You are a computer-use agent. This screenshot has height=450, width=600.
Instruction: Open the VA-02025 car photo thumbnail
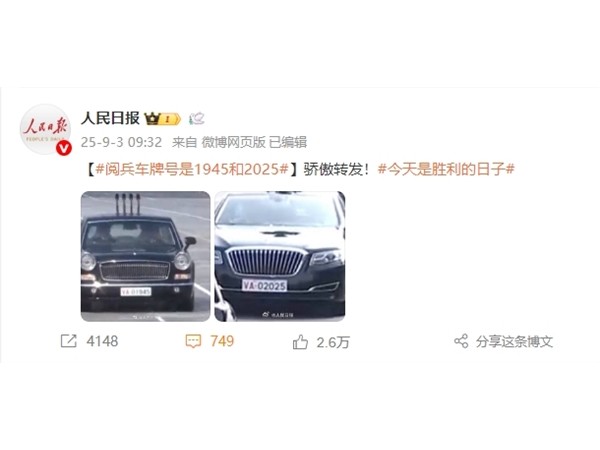coord(280,256)
